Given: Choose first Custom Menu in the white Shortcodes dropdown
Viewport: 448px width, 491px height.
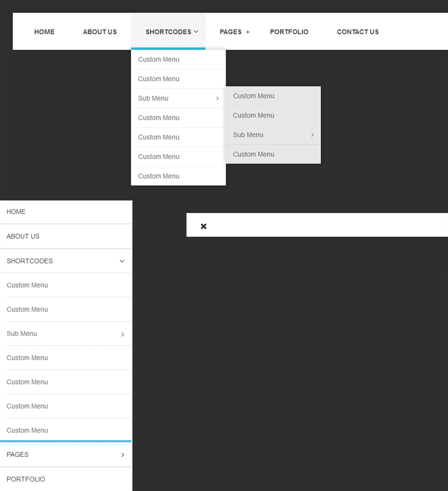Looking at the screenshot, I should point(159,59).
